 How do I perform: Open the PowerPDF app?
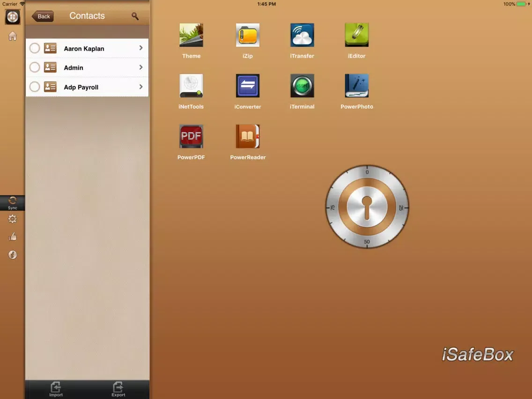point(191,136)
